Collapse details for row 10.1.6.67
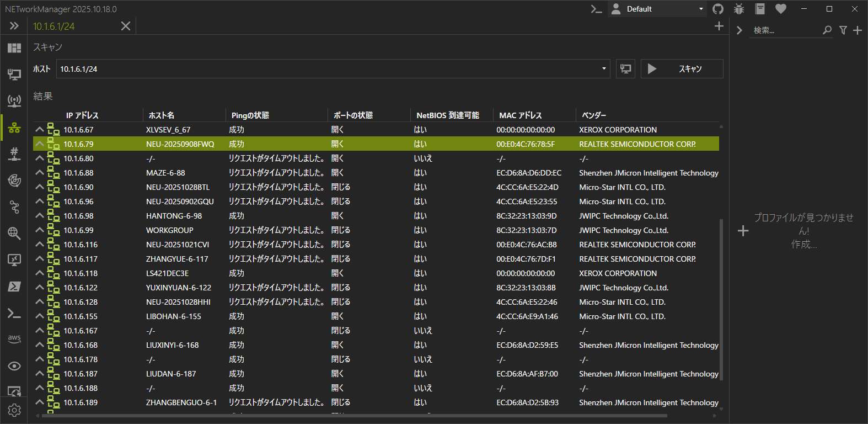Image resolution: width=868 pixels, height=424 pixels. 39,129
